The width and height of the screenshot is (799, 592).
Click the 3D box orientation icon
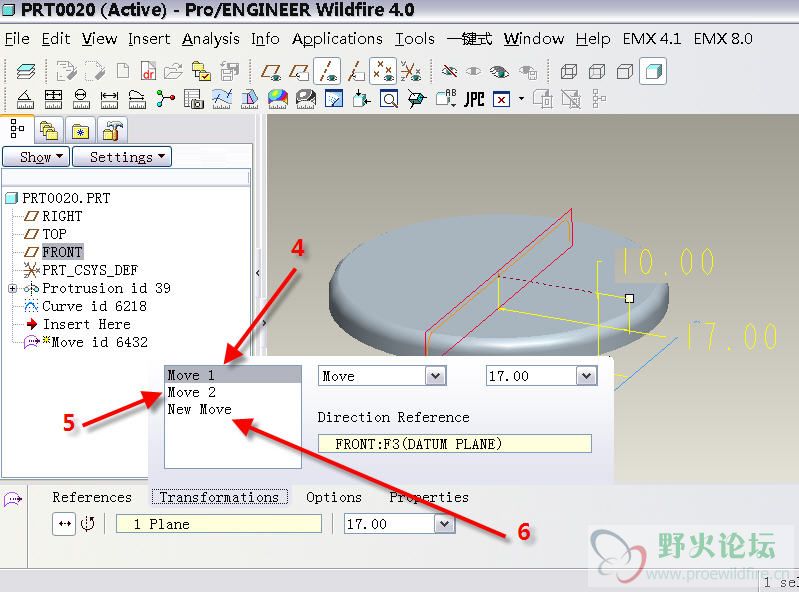[x=417, y=99]
